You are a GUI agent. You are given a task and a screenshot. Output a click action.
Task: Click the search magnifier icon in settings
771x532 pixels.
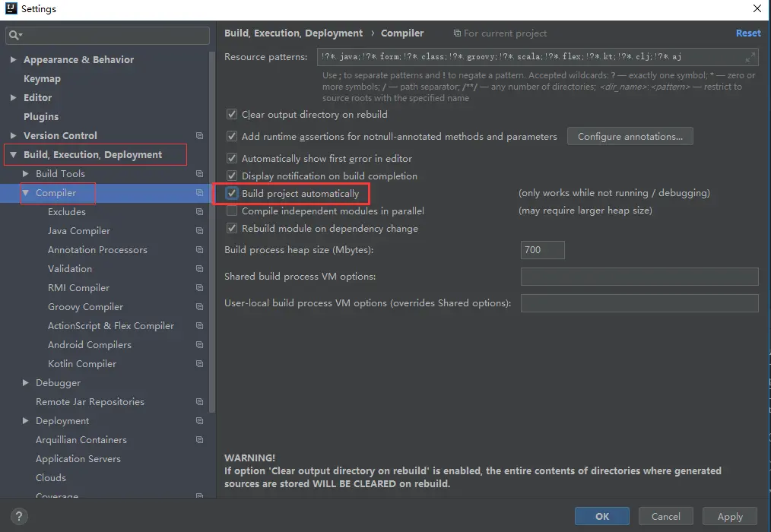(x=13, y=35)
